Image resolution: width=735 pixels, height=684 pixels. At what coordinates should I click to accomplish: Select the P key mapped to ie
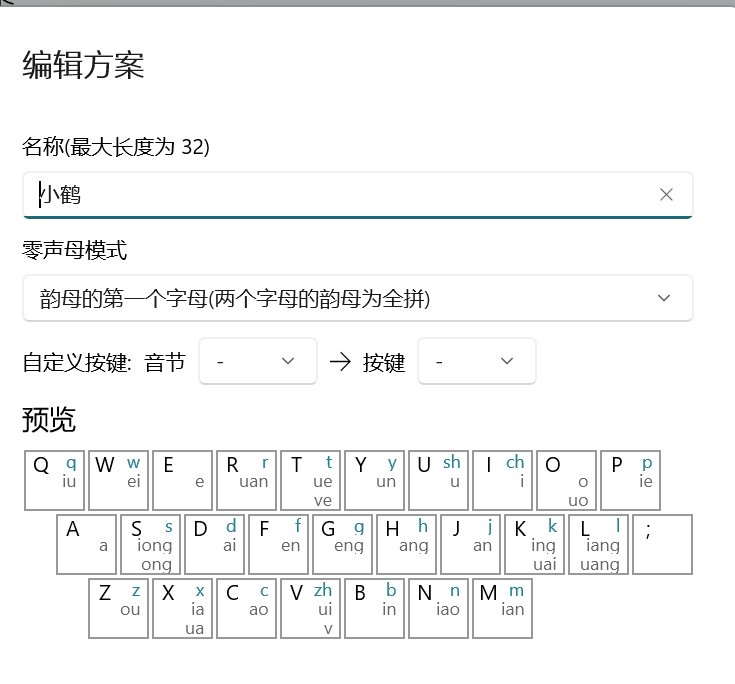pyautogui.click(x=630, y=480)
